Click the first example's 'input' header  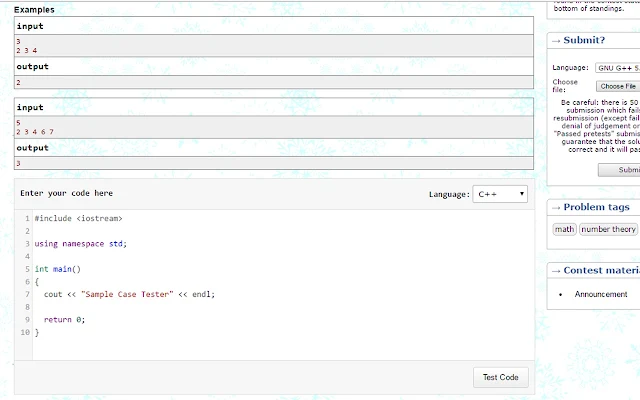click(30, 26)
